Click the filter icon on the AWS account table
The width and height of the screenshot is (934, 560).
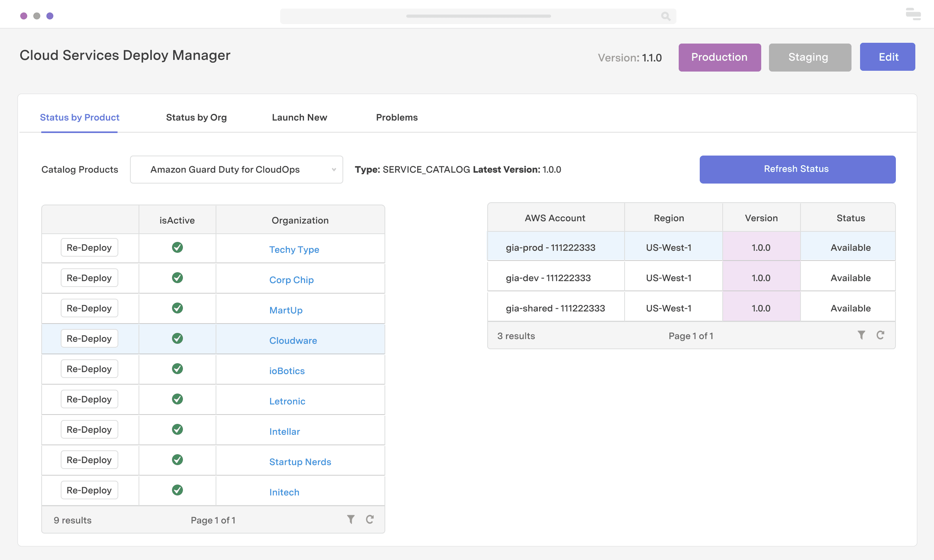tap(862, 335)
